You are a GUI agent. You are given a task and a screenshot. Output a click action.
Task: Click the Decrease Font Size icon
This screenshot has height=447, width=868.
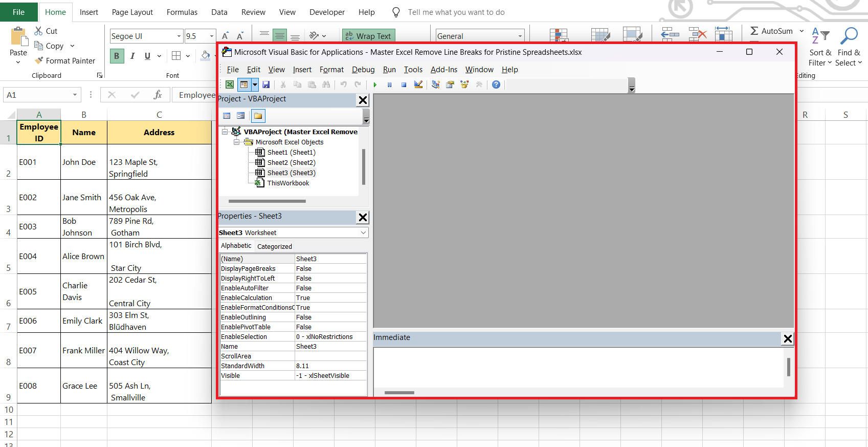pos(239,36)
